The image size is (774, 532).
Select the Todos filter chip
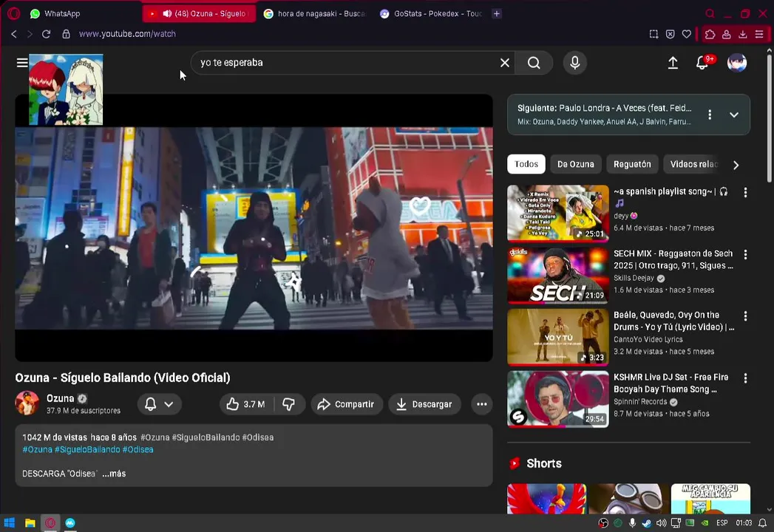tap(526, 164)
